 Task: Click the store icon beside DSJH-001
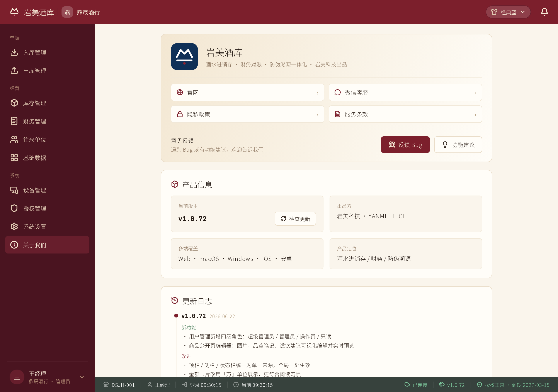click(106, 384)
